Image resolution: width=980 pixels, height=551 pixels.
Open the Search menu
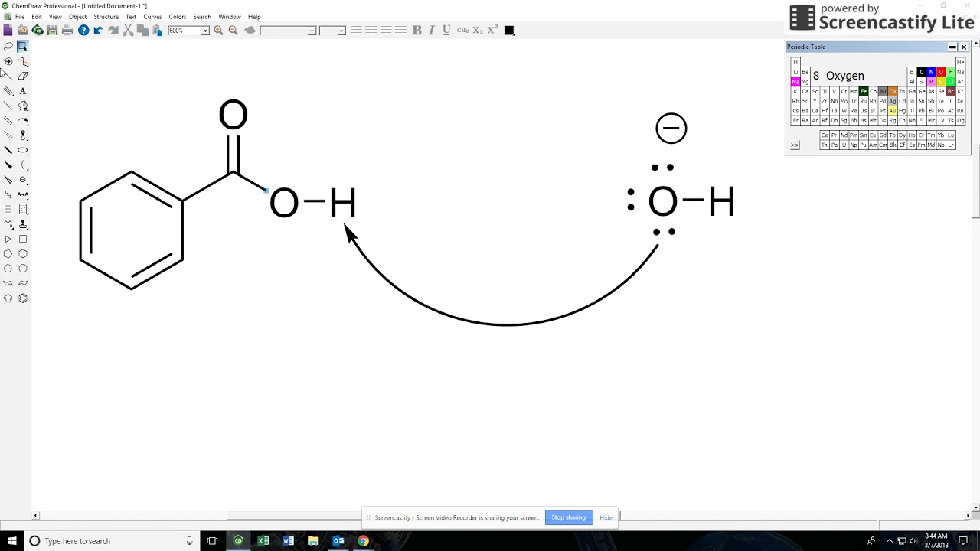(x=202, y=17)
